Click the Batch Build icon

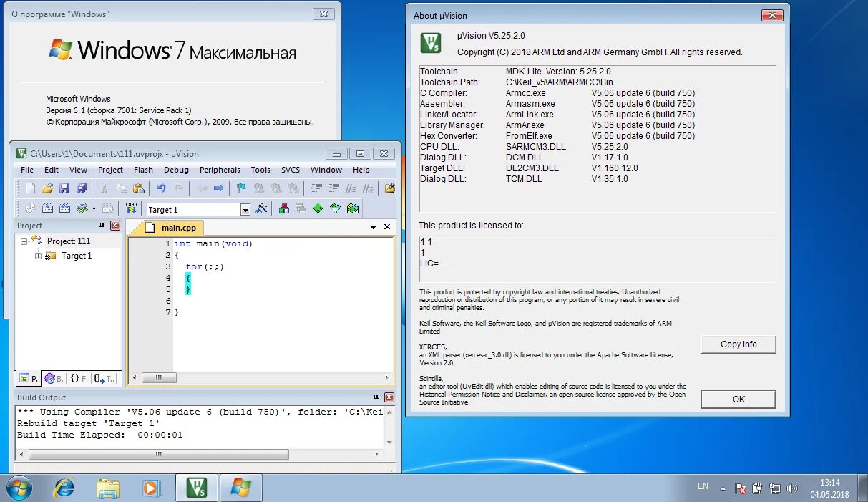click(82, 208)
